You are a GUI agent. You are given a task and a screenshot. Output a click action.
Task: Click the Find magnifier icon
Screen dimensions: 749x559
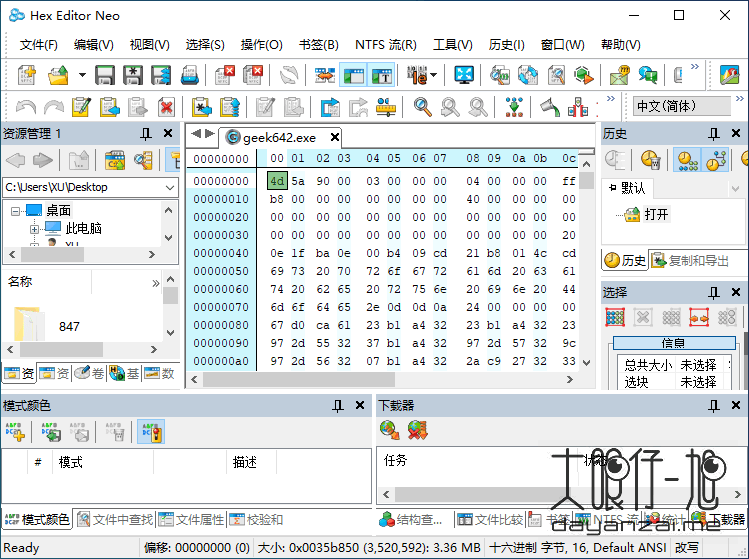[x=422, y=107]
